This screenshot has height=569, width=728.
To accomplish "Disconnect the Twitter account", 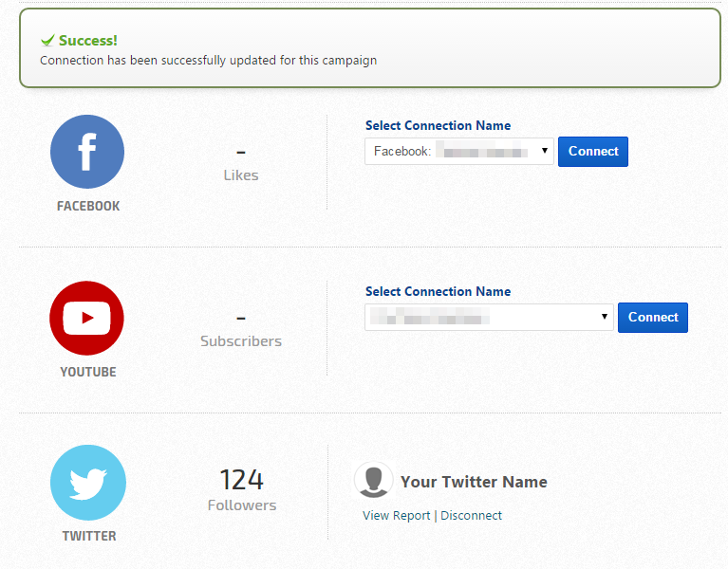I will click(471, 516).
